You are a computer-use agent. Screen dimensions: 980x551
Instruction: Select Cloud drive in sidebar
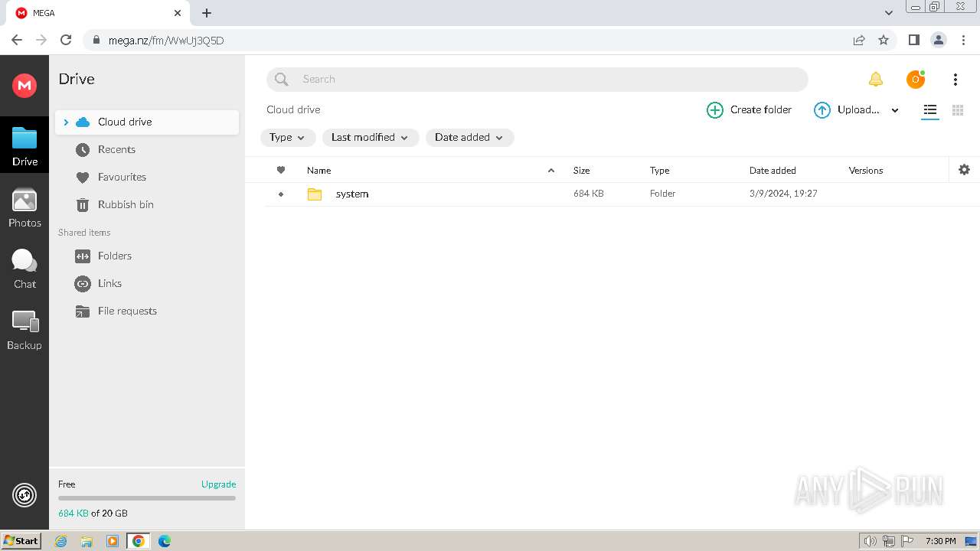(x=147, y=122)
